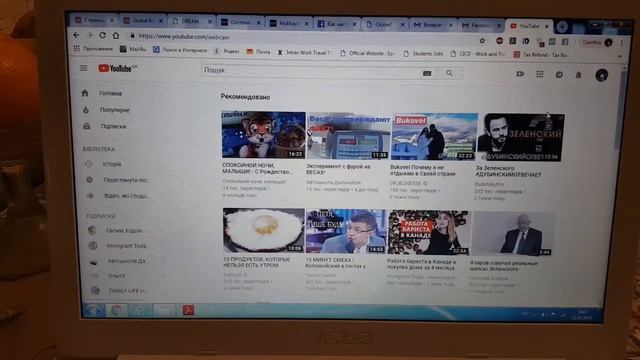Switch to the DREAM browser tab
Viewport: 640px width, 360px height.
191,21
